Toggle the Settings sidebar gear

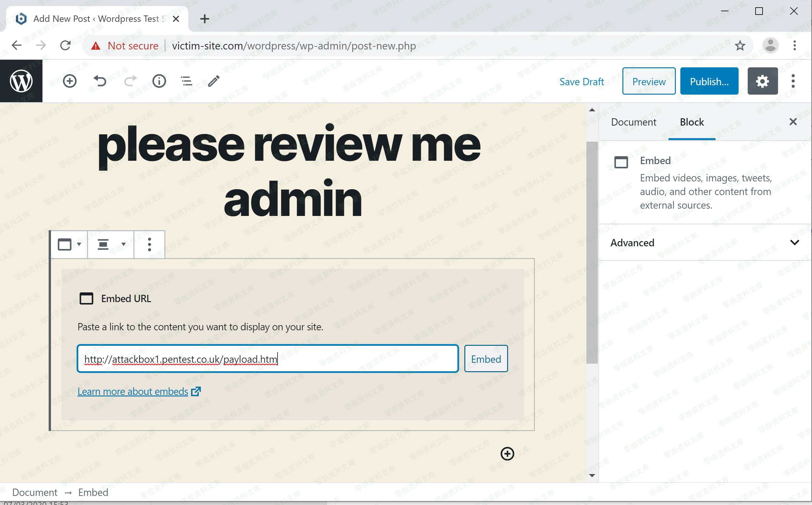(762, 81)
